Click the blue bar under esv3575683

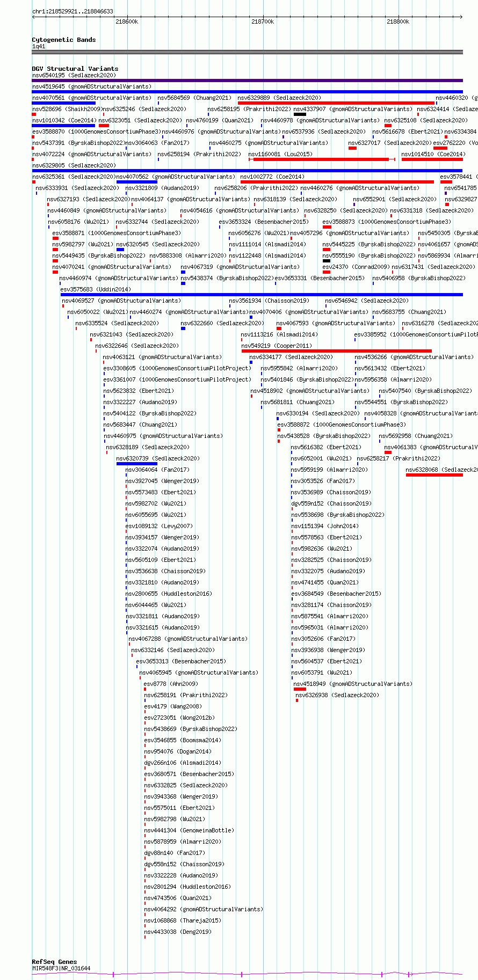262,295
